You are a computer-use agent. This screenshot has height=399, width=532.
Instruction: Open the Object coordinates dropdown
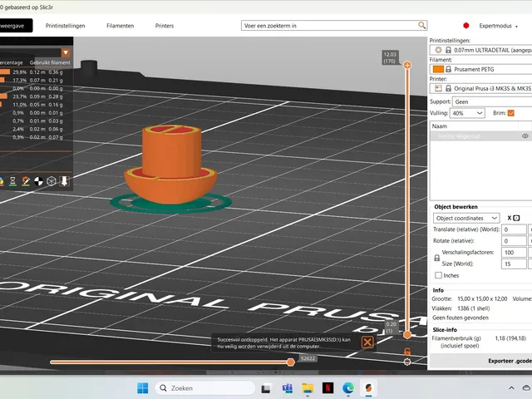click(x=466, y=218)
